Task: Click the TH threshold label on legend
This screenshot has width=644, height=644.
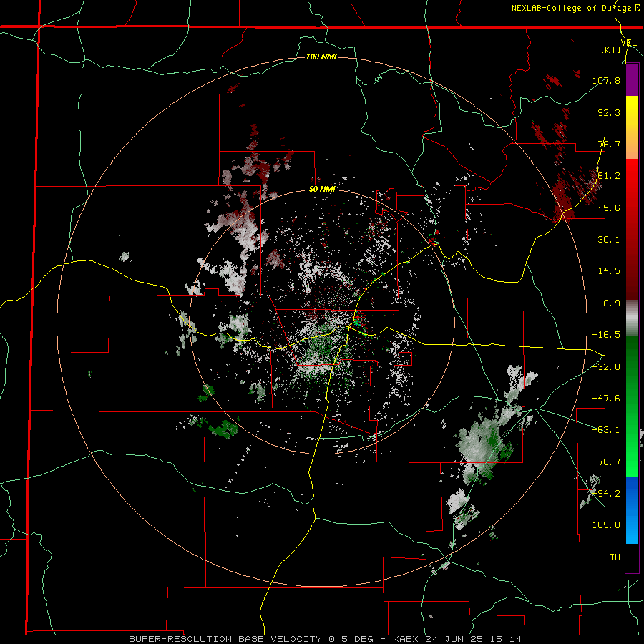Action: click(615, 557)
